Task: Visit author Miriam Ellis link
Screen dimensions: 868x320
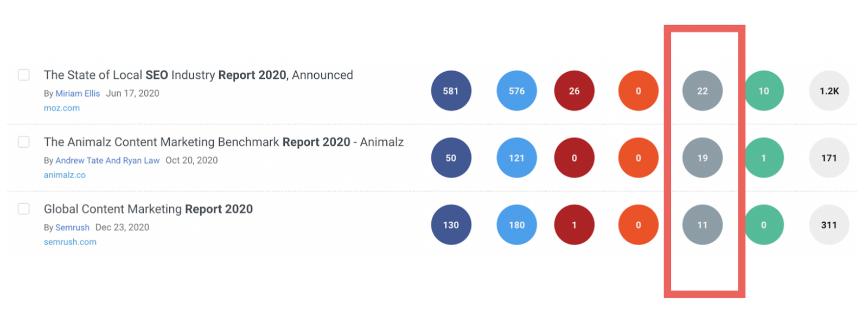Action: coord(78,93)
